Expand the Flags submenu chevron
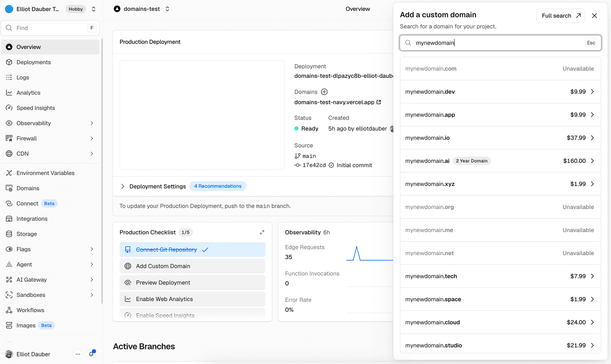 92,250
